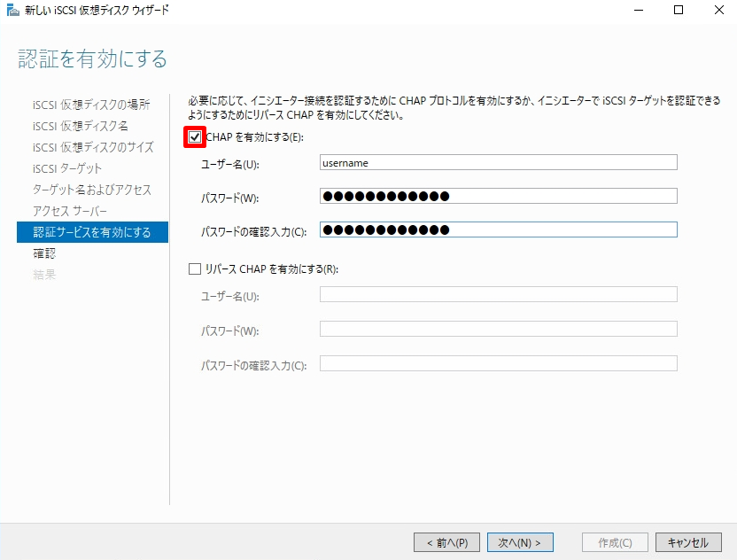This screenshot has width=737, height=560.
Task: Go back with the < 前へ(P) button
Action: [x=446, y=542]
